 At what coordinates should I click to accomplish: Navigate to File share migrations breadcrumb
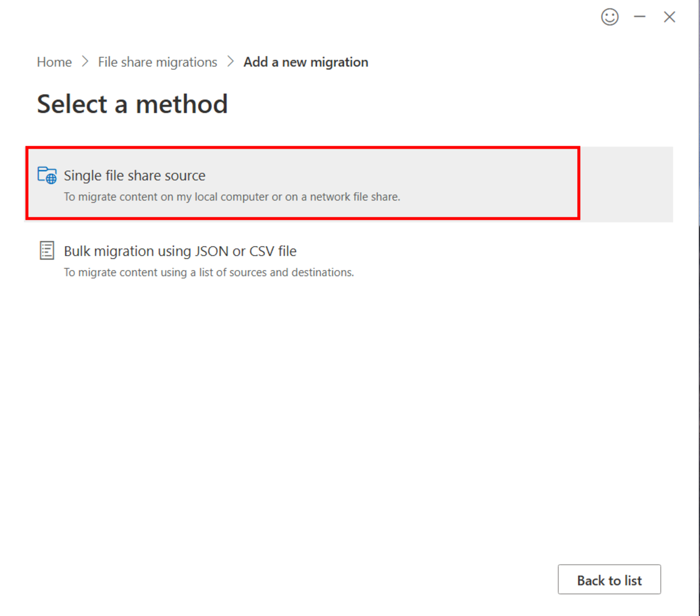[157, 62]
